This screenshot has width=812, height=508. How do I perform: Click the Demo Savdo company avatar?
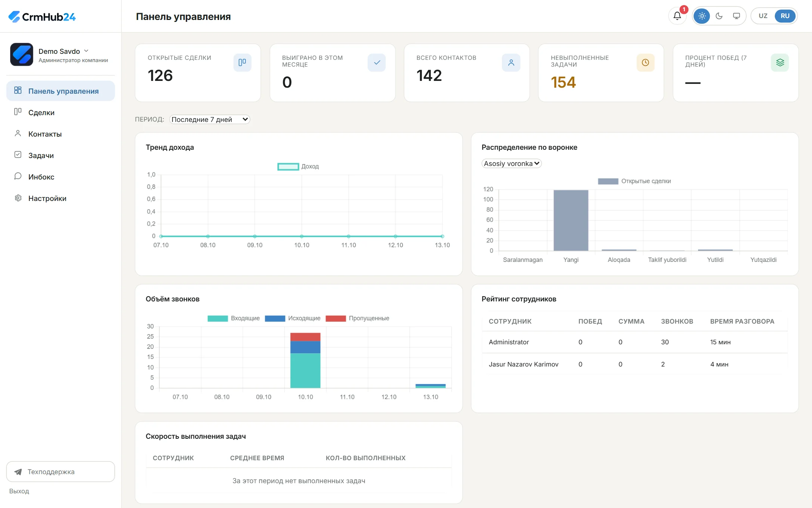[x=21, y=55]
